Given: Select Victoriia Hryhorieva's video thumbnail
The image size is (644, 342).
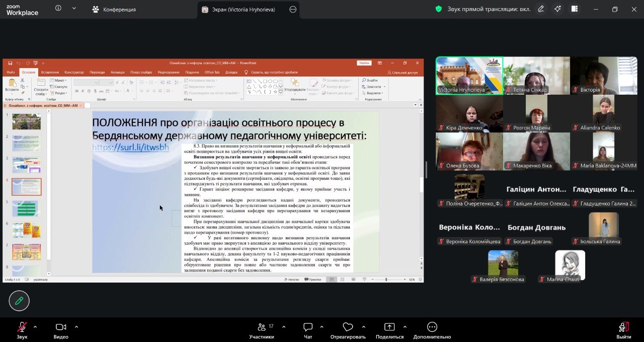Looking at the screenshot, I should coord(469,76).
